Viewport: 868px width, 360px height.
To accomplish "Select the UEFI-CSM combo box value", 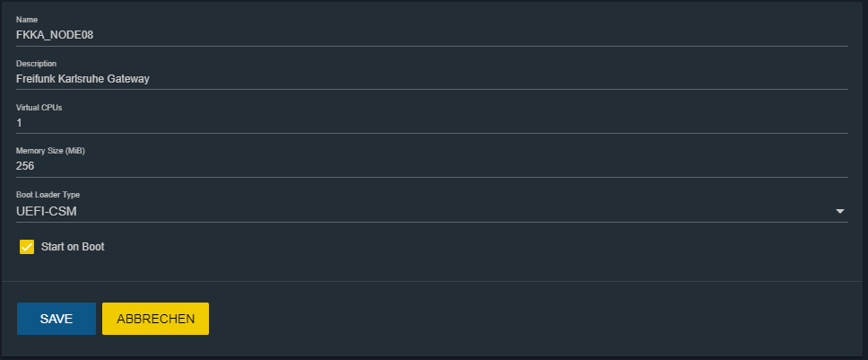I will (46, 211).
